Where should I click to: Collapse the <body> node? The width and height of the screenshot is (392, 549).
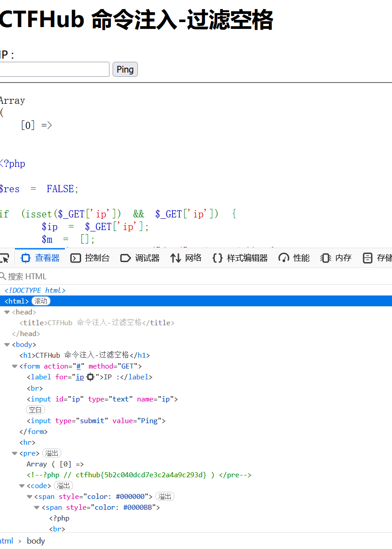(7, 345)
